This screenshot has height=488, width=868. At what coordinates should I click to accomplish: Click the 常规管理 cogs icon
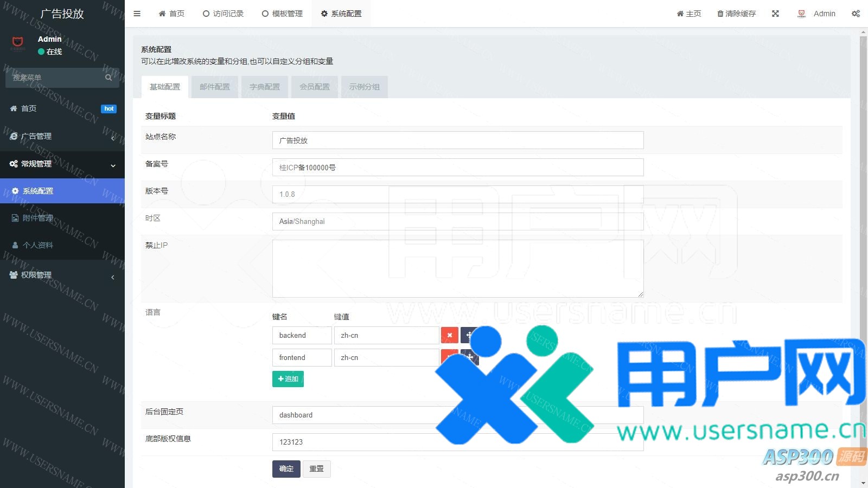click(14, 164)
